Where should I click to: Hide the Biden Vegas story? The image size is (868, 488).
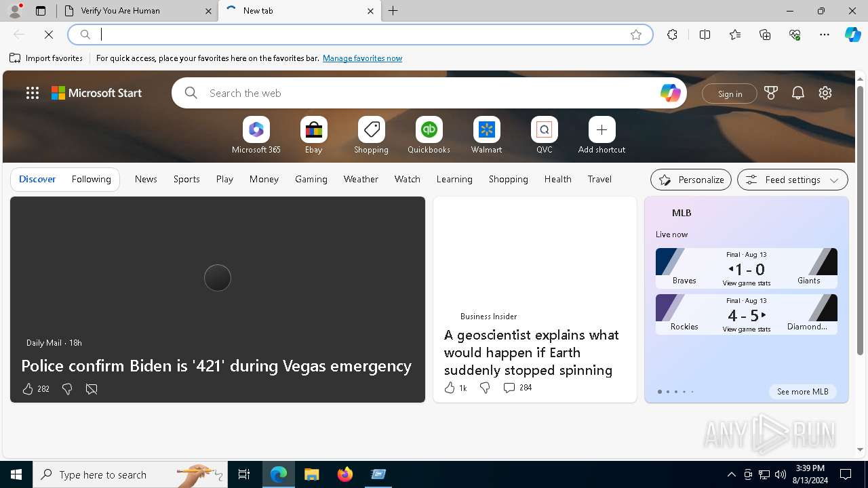(x=92, y=389)
